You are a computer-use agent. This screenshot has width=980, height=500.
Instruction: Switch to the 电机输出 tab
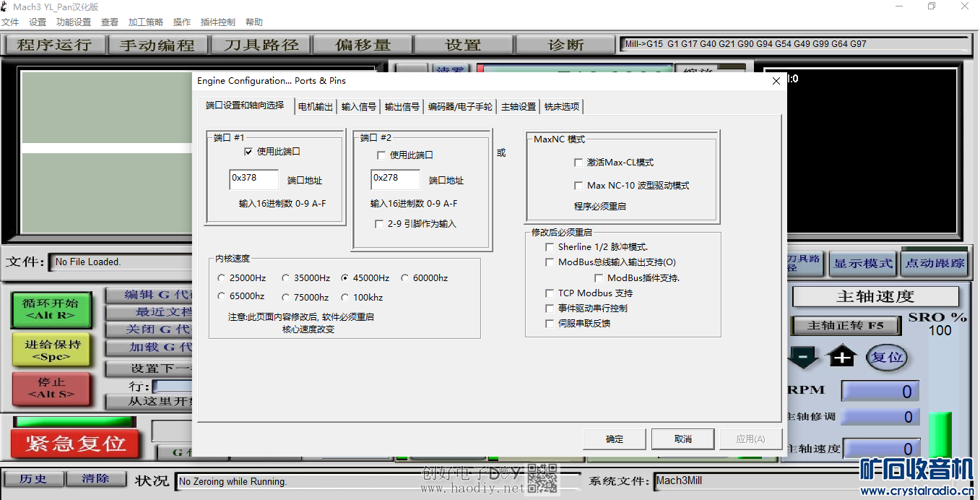(316, 107)
